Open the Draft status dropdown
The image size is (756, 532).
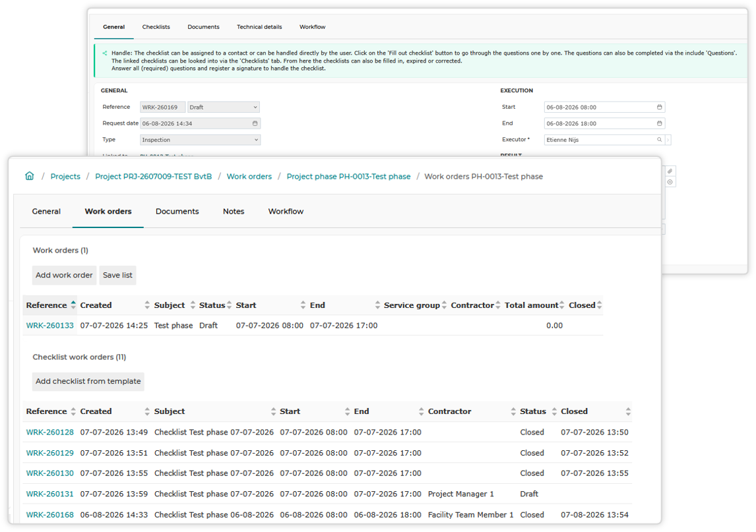(x=224, y=107)
